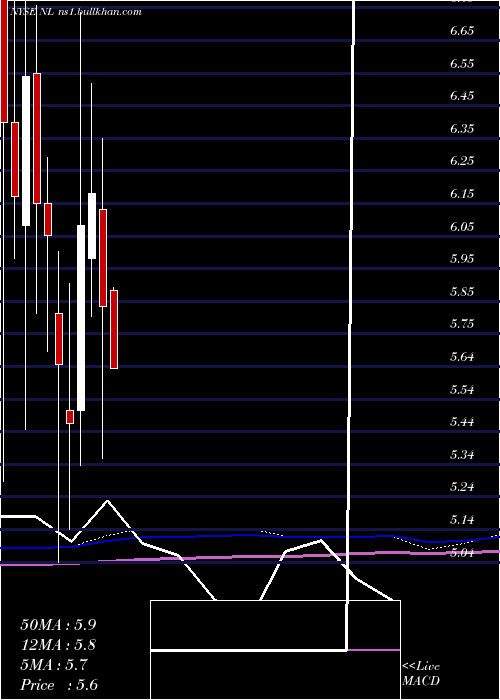Viewport: 500px width, 700px height.
Task: Click the 6.05 price axis label
Action: pos(462,226)
